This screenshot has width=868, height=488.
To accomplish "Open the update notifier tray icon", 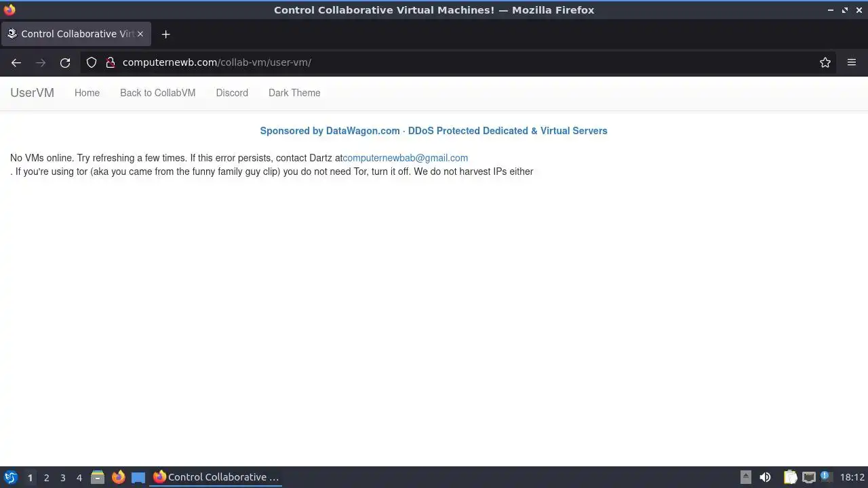I will point(826,477).
